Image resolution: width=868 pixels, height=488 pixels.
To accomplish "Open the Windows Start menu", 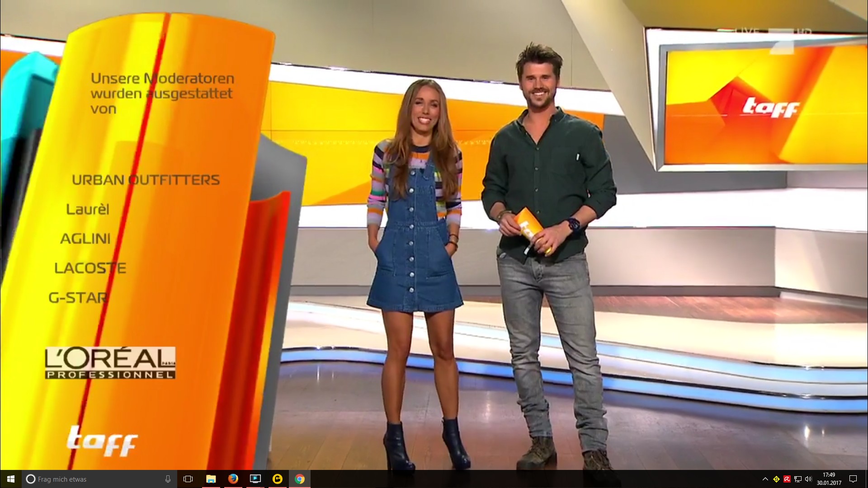I will click(11, 479).
